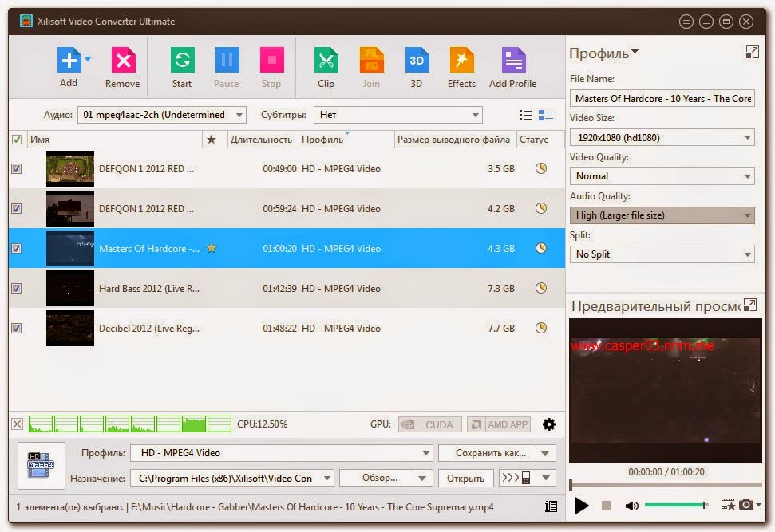
Task: Open the Video Size 1920x1080 dropdown
Action: click(662, 138)
